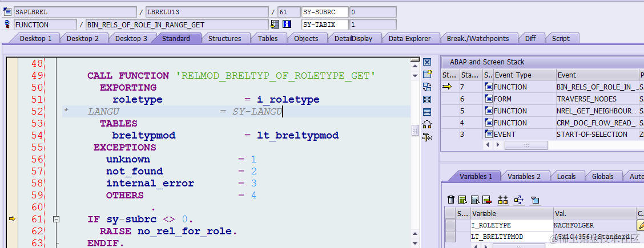This screenshot has height=248, width=644.
Task: Switch to the Globals tab
Action: [x=602, y=177]
